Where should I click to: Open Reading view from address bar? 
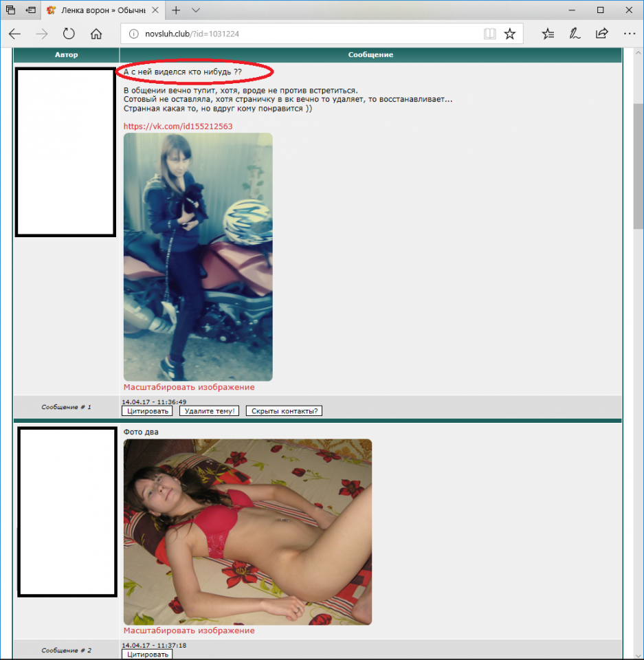click(x=489, y=34)
